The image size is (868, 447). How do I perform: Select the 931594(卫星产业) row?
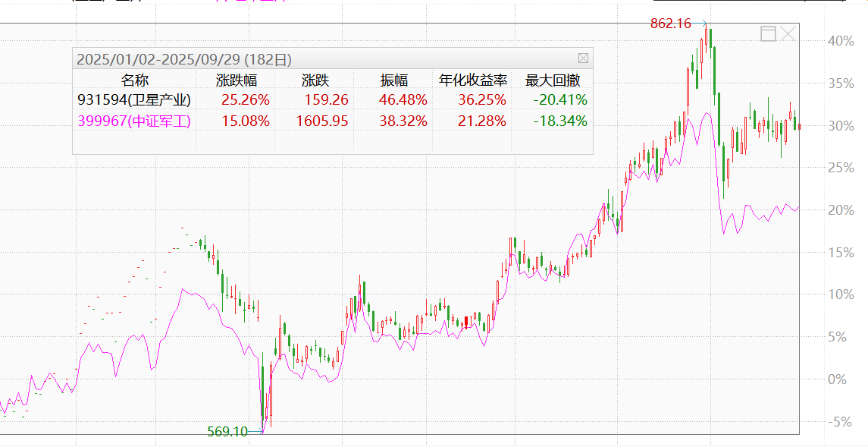[134, 100]
